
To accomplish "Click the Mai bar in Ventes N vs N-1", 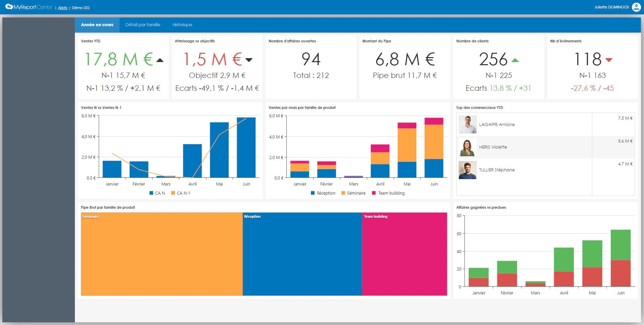I will 219,150.
